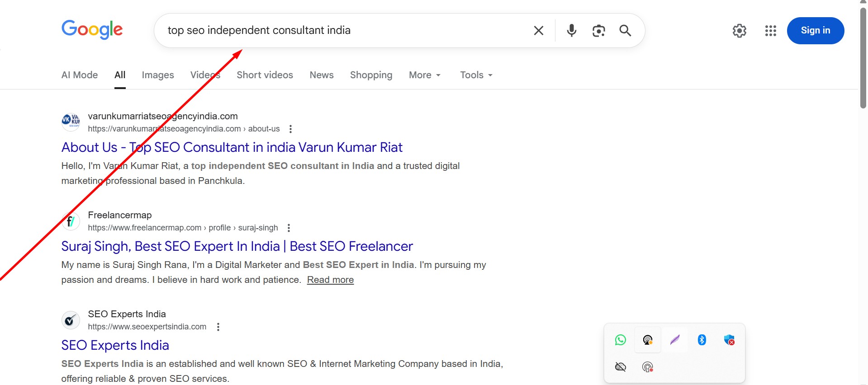Viewport: 868px width, 385px height.
Task: Click the Sign in button
Action: 815,30
